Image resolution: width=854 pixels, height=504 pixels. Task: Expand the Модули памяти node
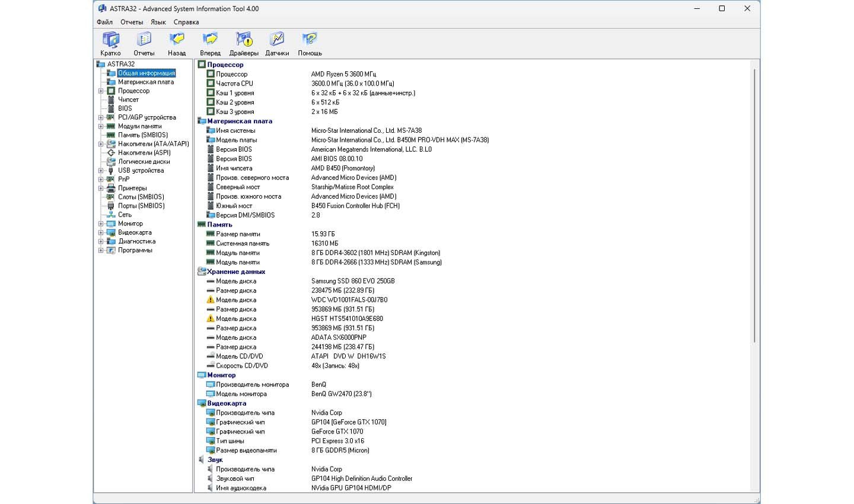pyautogui.click(x=101, y=126)
